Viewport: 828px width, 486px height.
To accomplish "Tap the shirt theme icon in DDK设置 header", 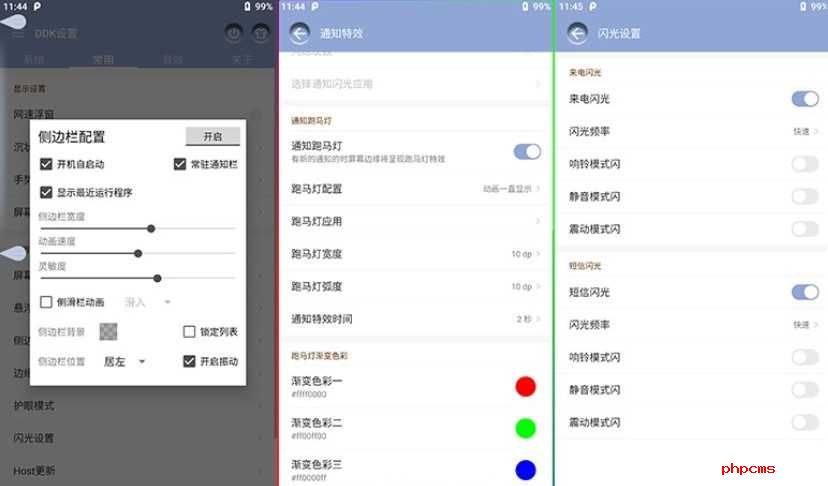I will [261, 33].
